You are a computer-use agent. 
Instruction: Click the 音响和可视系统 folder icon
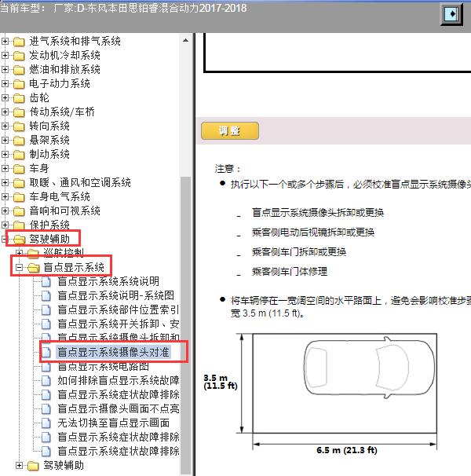pyautogui.click(x=19, y=211)
